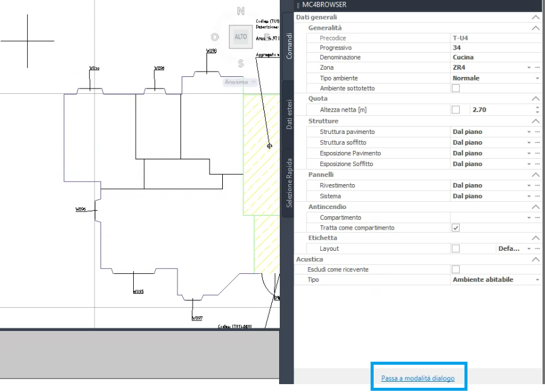Click the ellipsis button for Rivestimento
545x392 pixels.
point(537,186)
